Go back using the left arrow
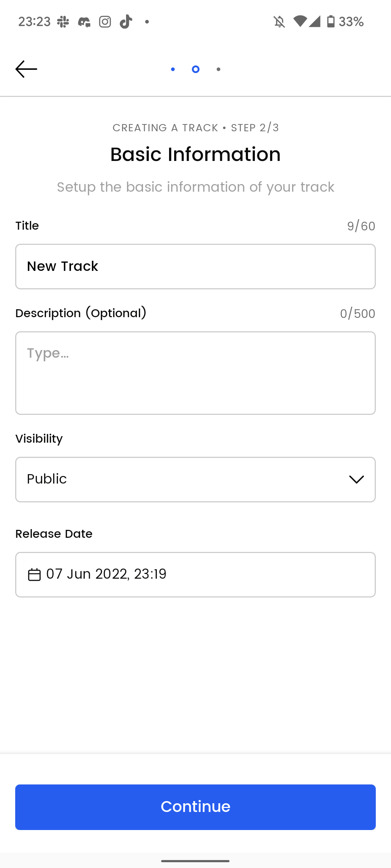The height and width of the screenshot is (868, 391). [x=26, y=69]
